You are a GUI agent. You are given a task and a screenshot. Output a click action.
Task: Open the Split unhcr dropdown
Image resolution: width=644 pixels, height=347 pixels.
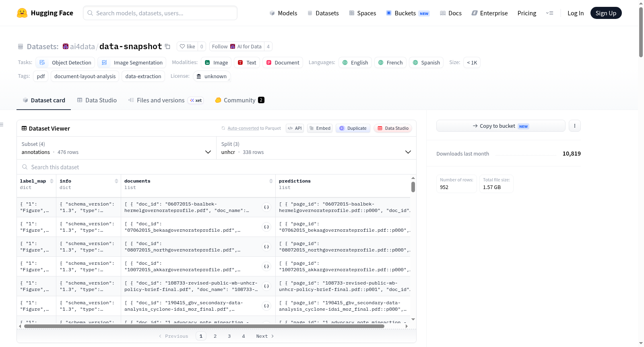click(x=316, y=148)
